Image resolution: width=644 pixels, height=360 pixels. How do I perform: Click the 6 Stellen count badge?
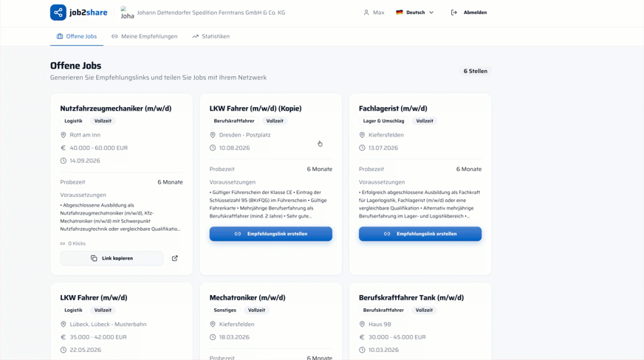(475, 71)
